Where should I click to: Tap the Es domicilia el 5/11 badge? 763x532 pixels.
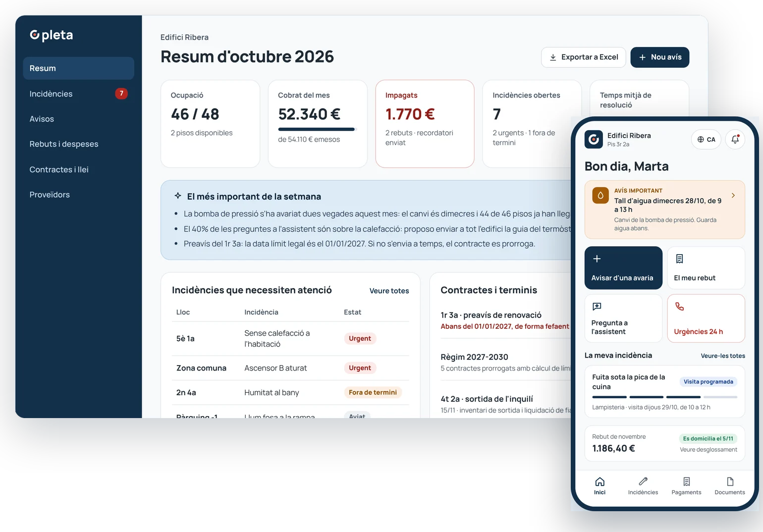click(708, 439)
